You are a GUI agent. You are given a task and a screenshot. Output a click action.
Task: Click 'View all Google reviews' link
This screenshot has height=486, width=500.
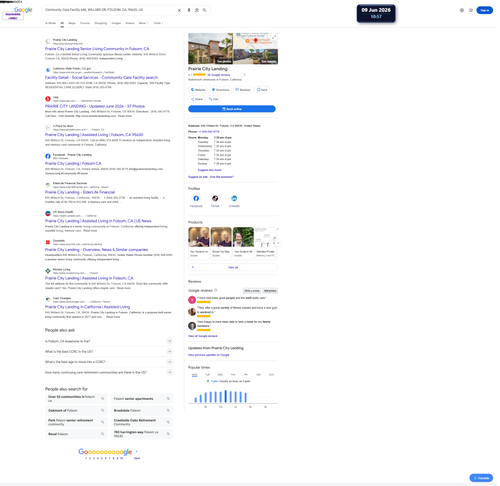pyautogui.click(x=203, y=336)
